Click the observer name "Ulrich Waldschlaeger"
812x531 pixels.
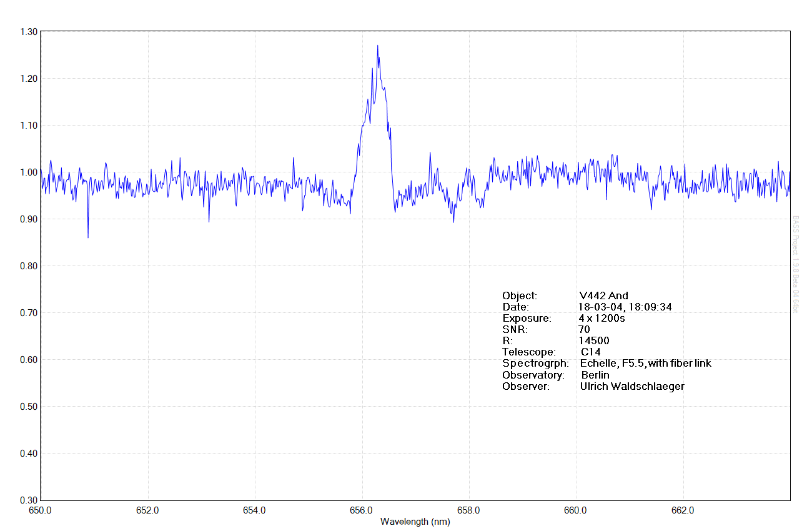pyautogui.click(x=631, y=386)
